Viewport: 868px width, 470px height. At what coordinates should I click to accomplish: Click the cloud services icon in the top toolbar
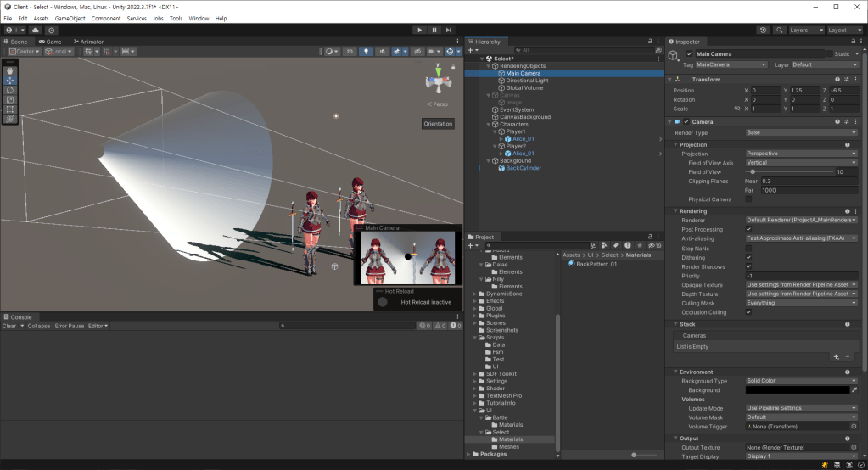(x=36, y=30)
